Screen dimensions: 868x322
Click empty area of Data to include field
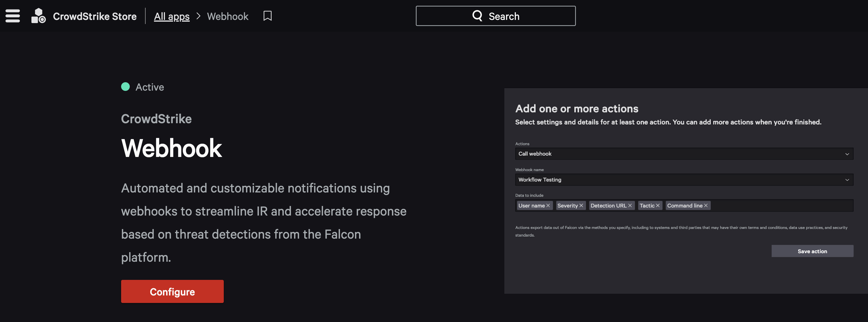782,205
